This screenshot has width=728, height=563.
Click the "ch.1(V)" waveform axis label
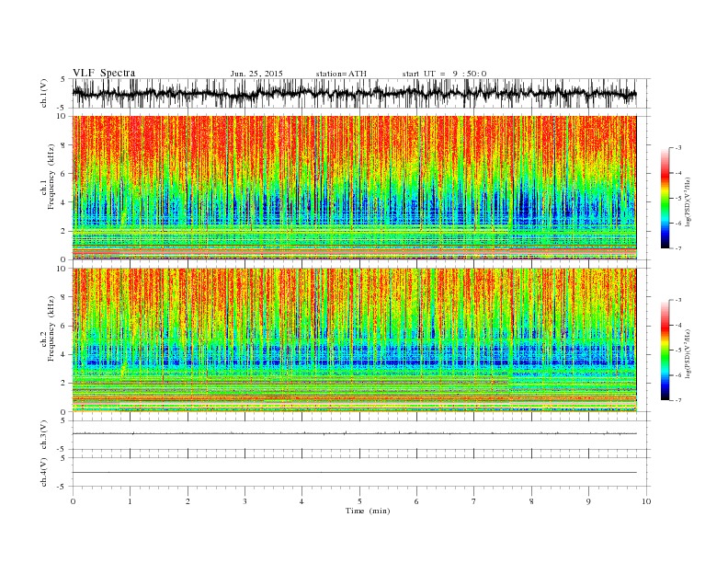44,93
